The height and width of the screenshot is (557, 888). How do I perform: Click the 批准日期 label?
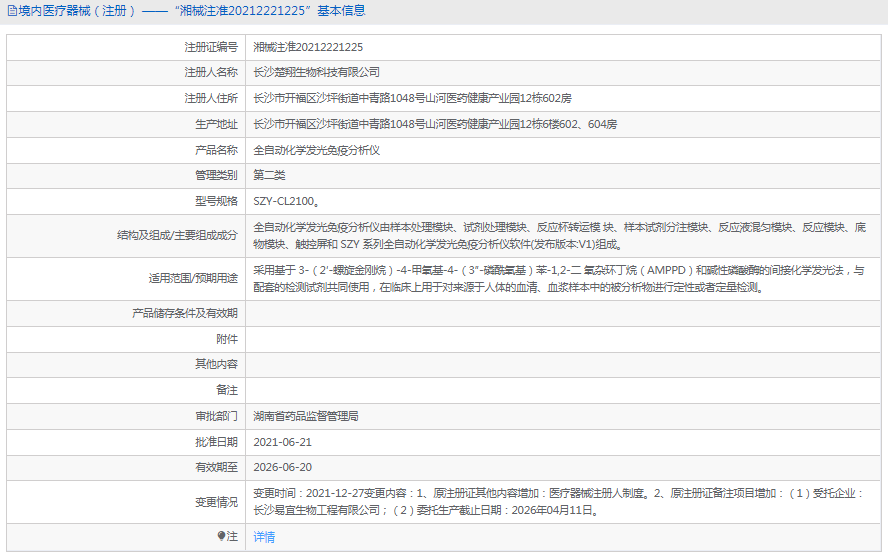coord(216,442)
